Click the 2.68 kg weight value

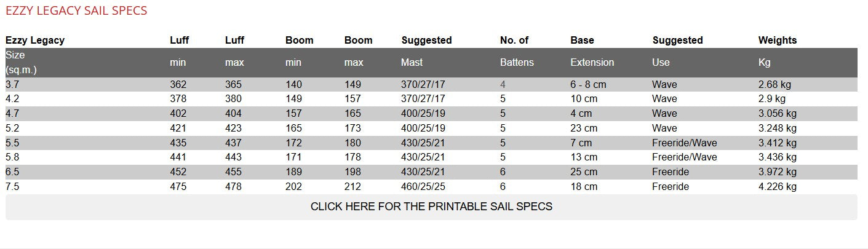774,85
